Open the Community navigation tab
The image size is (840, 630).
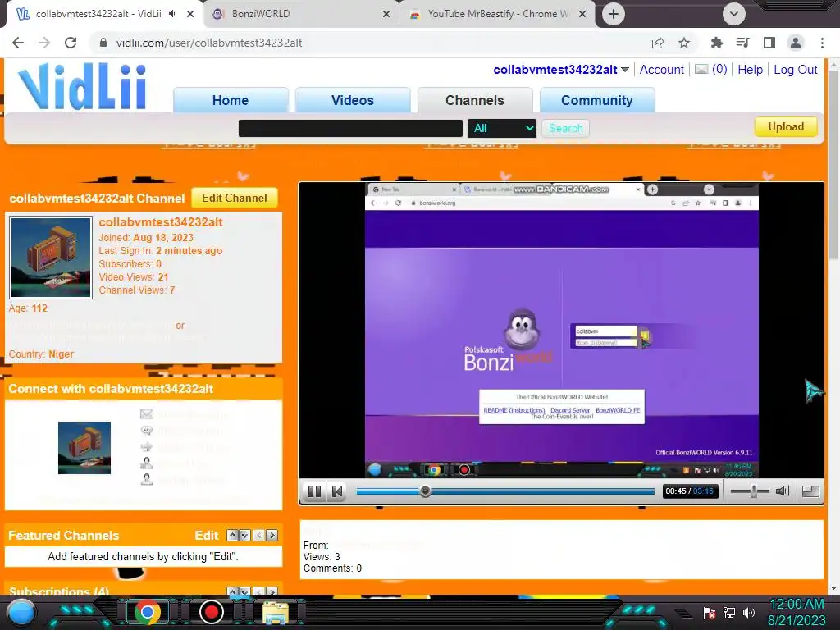(x=597, y=100)
